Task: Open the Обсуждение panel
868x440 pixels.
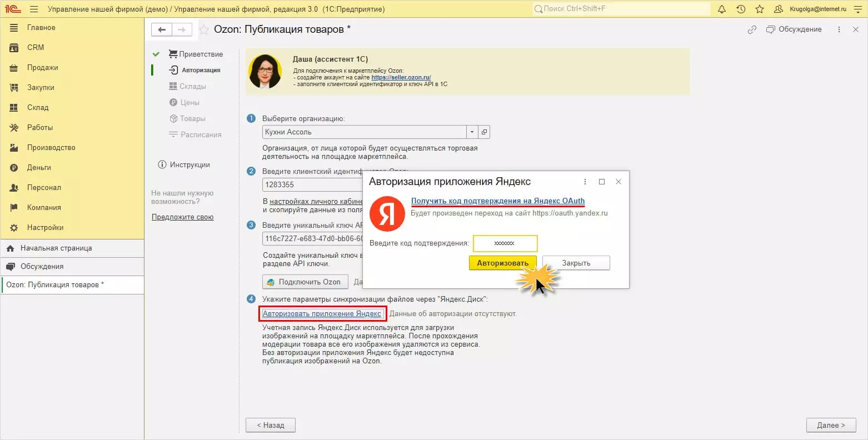Action: point(794,29)
